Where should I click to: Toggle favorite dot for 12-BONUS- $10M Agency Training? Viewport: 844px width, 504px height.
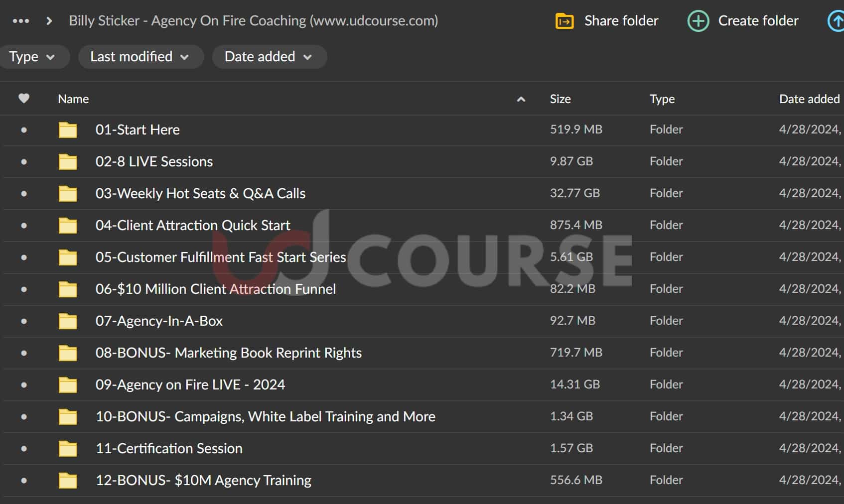click(24, 481)
